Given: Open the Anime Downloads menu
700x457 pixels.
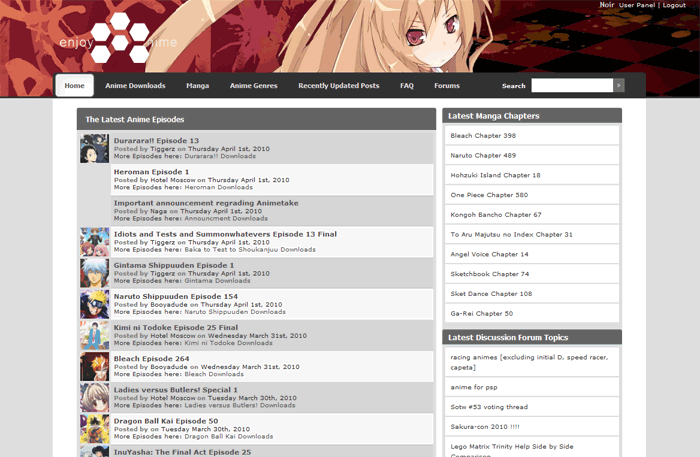Looking at the screenshot, I should tap(135, 86).
